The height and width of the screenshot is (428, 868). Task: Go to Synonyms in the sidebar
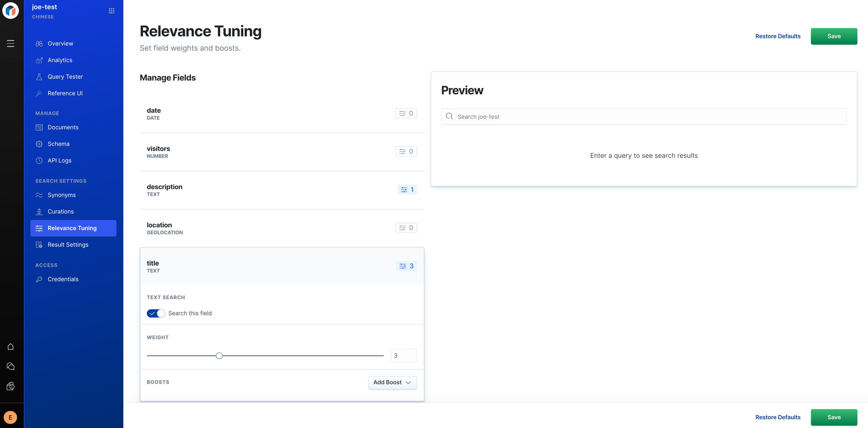tap(61, 195)
